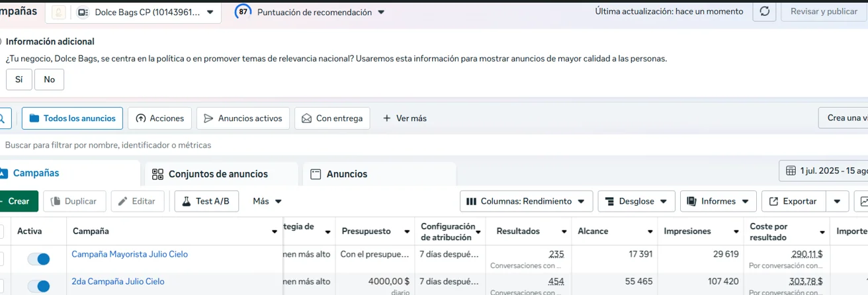Viewport: 868px width, 295px height.
Task: Select Anuncios activos filter
Action: click(243, 118)
